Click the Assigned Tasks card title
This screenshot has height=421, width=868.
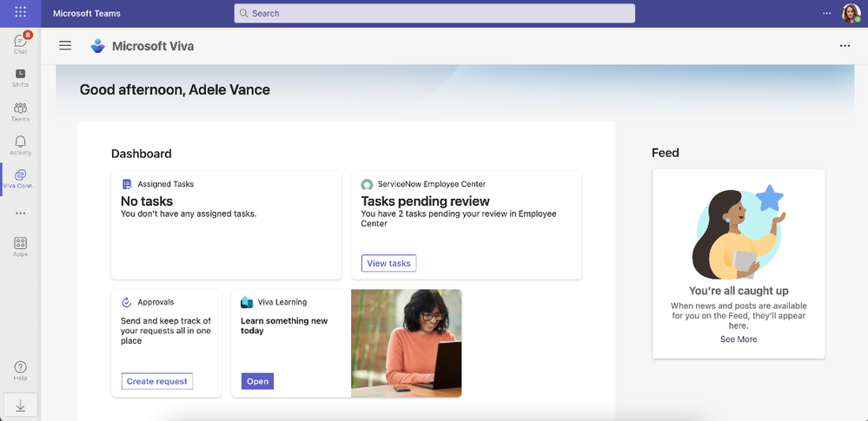point(165,184)
